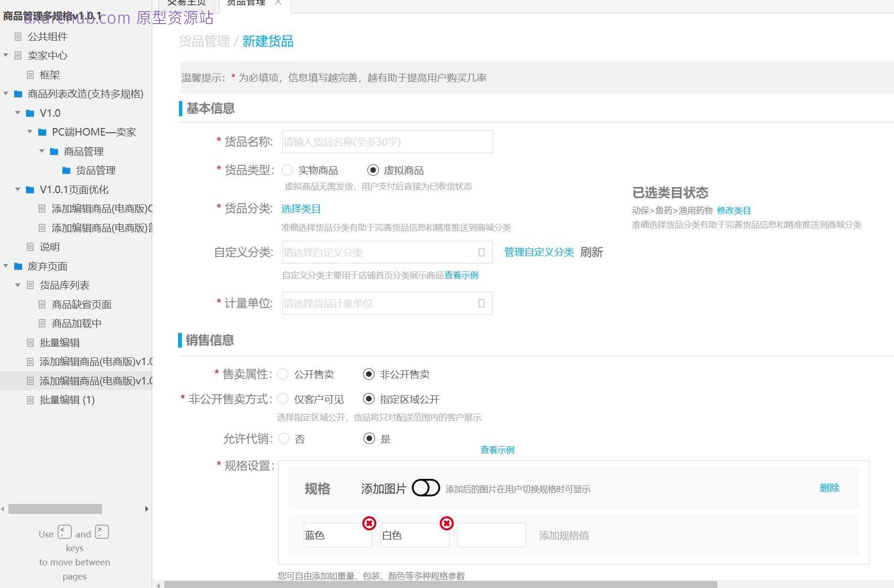Collapse the 卖家中心 tree branch
This screenshot has height=588, width=894.
point(6,55)
